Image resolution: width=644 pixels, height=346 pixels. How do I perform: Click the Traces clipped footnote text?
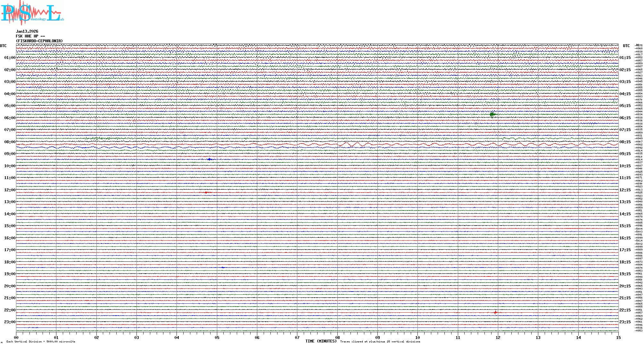point(380,342)
